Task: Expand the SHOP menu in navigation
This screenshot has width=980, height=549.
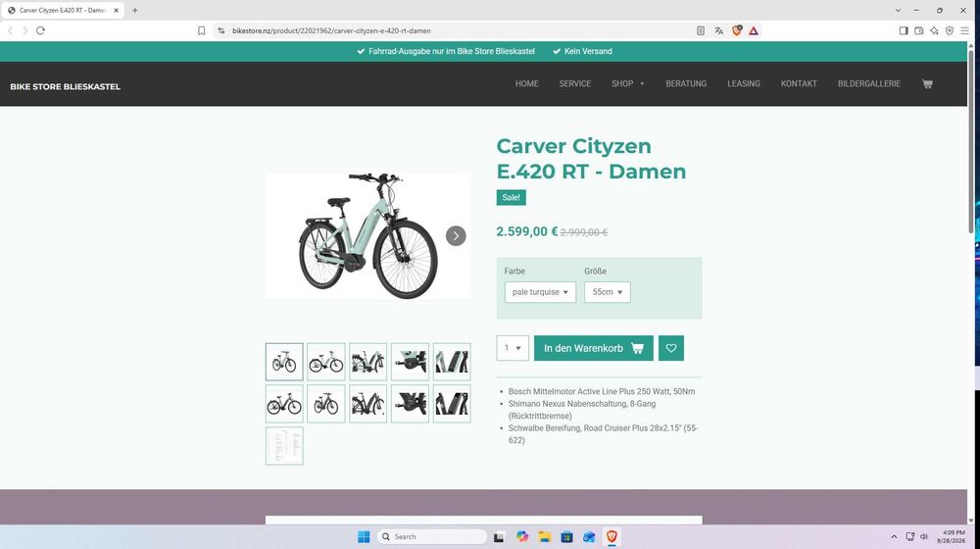Action: (627, 83)
